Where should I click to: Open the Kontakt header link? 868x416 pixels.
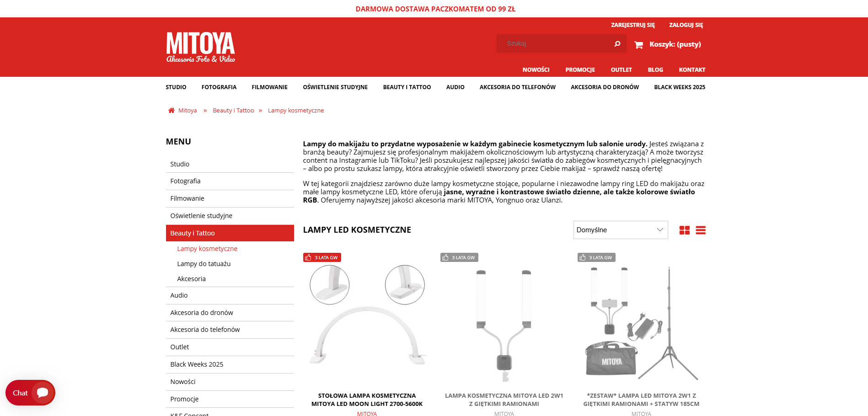click(692, 70)
